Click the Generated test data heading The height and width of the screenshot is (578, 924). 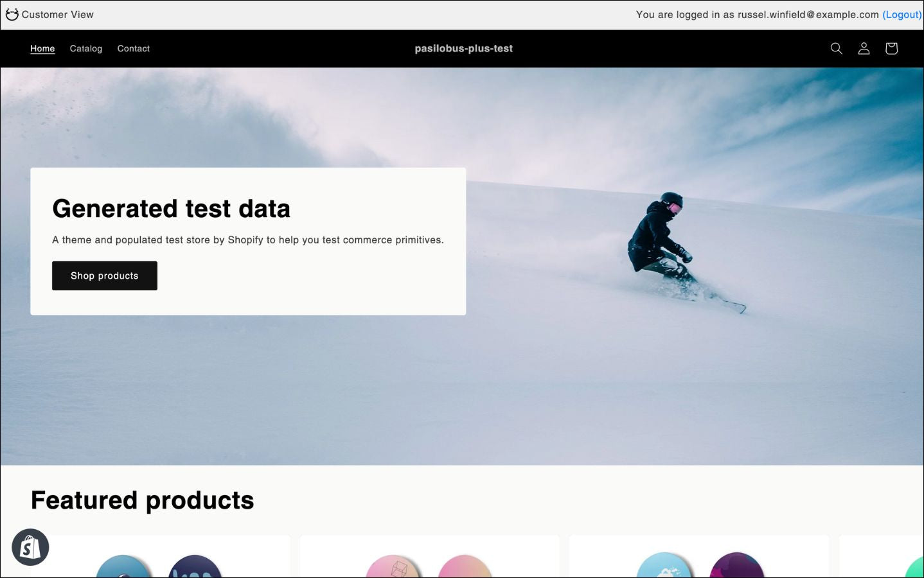point(171,209)
